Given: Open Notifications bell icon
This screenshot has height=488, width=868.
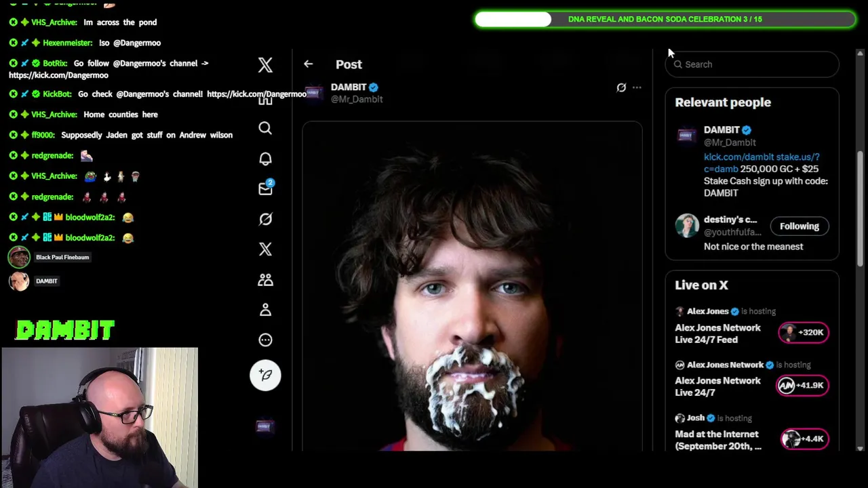Looking at the screenshot, I should (x=265, y=159).
